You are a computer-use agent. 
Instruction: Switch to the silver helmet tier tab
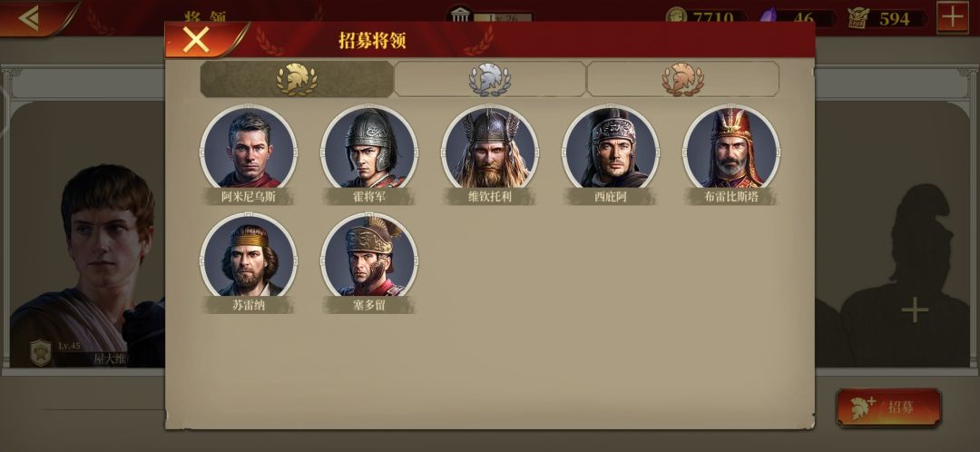click(x=490, y=79)
